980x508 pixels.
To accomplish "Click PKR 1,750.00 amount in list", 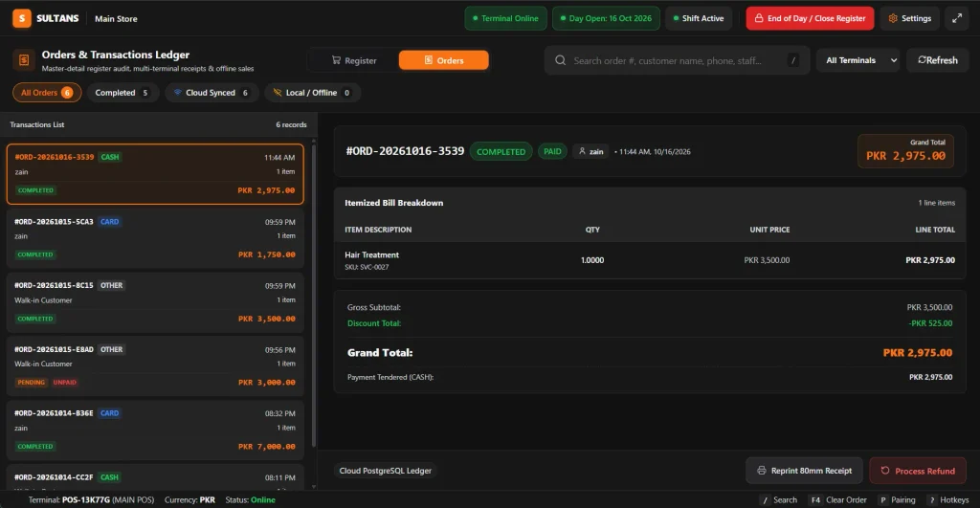I will [267, 254].
